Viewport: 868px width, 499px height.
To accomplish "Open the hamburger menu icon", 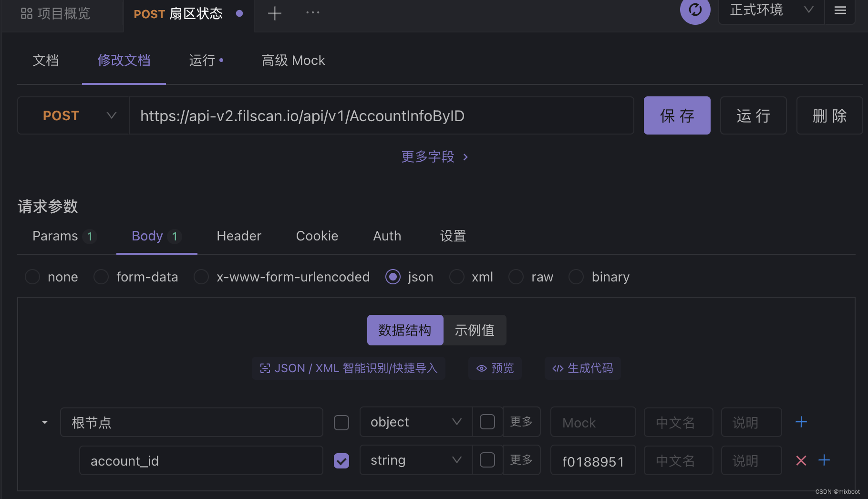I will pos(840,10).
